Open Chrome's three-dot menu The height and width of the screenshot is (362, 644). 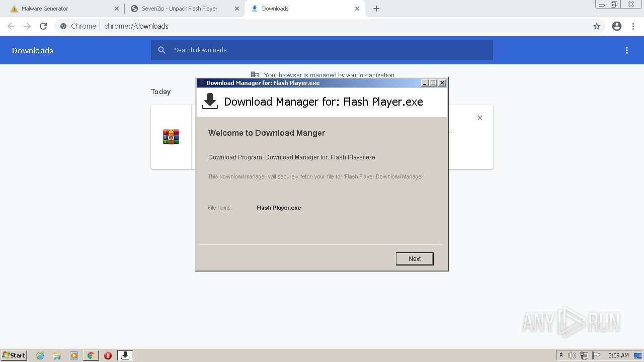(x=633, y=26)
